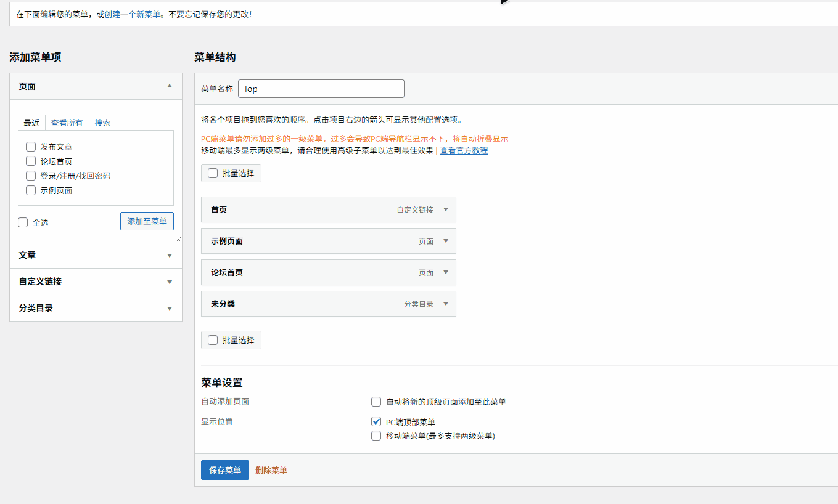838x504 pixels.
Task: Switch to the 查看所有 tab
Action: pos(67,122)
